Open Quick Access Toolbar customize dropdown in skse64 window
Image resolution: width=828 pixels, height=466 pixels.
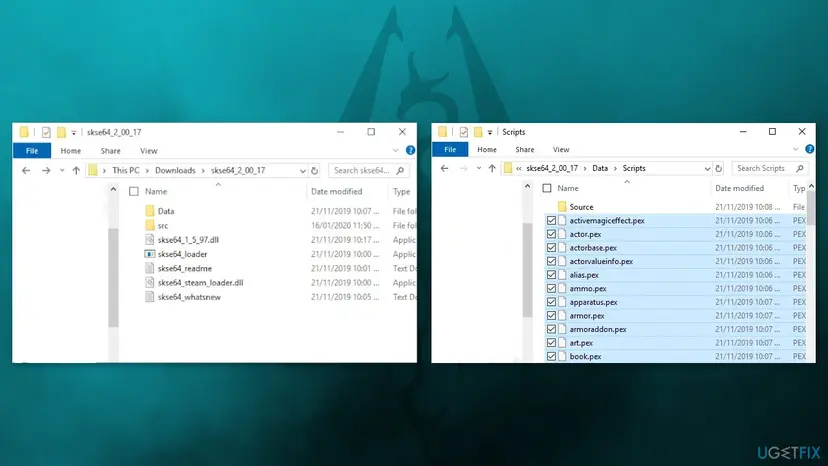tap(74, 132)
